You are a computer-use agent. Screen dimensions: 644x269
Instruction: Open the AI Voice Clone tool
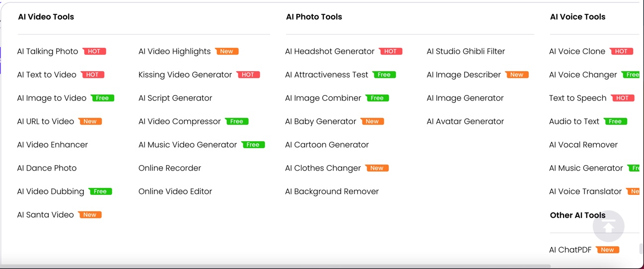pos(577,51)
